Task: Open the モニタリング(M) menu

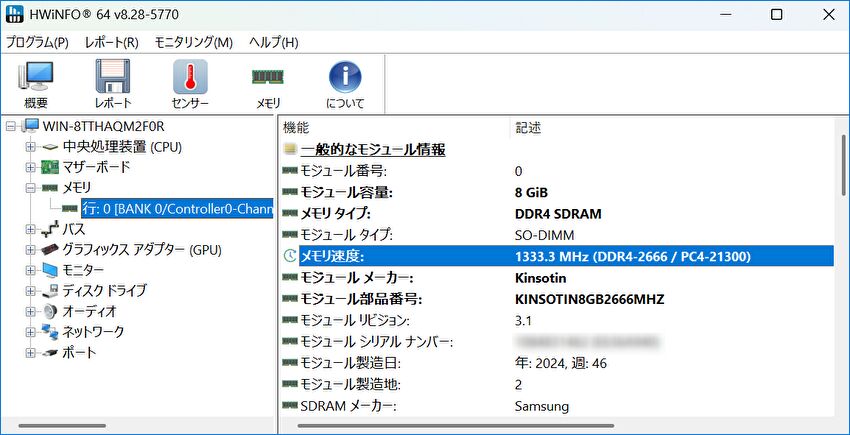Action: [194, 42]
